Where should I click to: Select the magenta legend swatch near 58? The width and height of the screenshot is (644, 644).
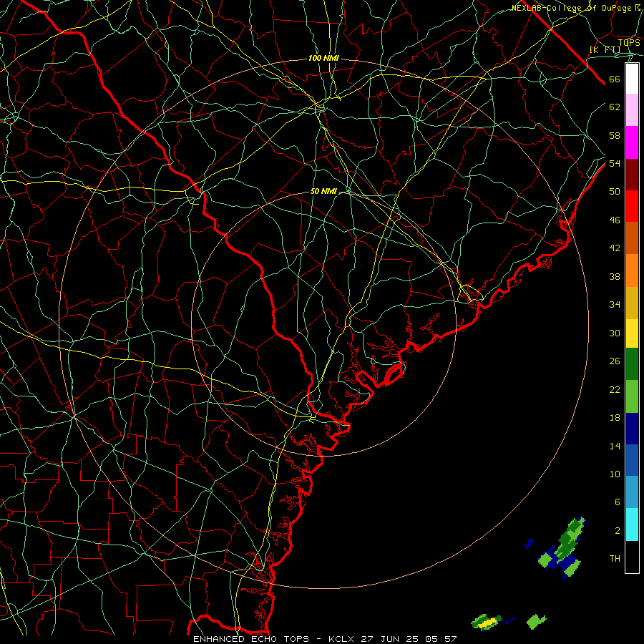[632, 142]
